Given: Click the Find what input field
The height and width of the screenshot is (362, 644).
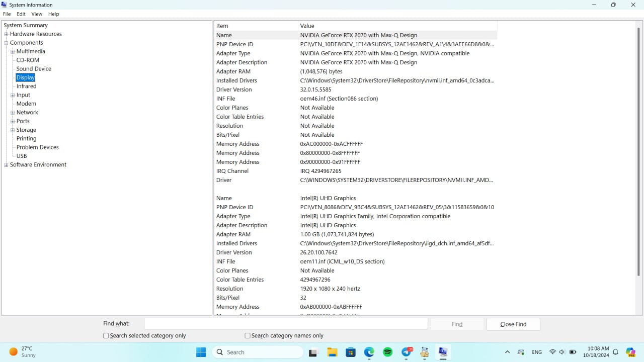Looking at the screenshot, I should 286,324.
